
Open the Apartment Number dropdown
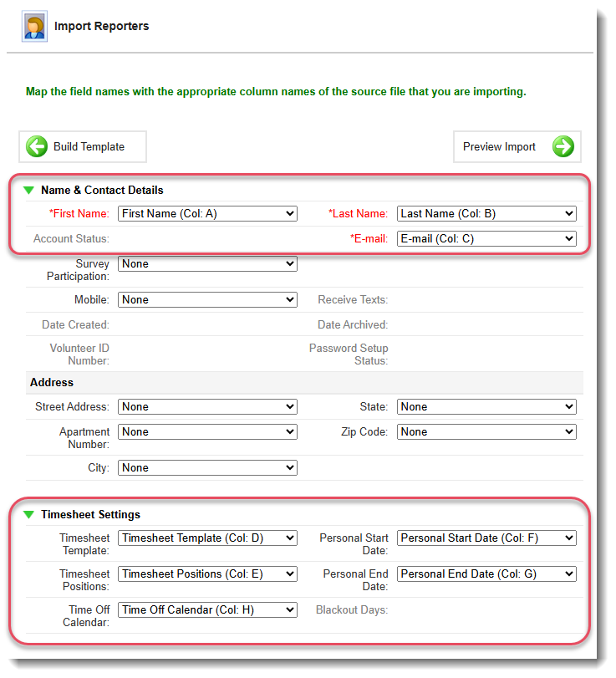tap(207, 431)
